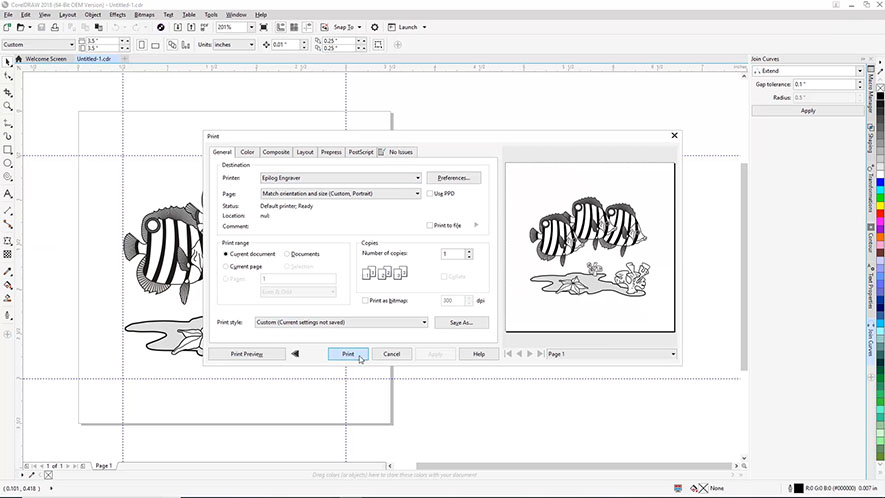This screenshot has height=498, width=885.
Task: Click the Preferences... button
Action: (x=454, y=177)
